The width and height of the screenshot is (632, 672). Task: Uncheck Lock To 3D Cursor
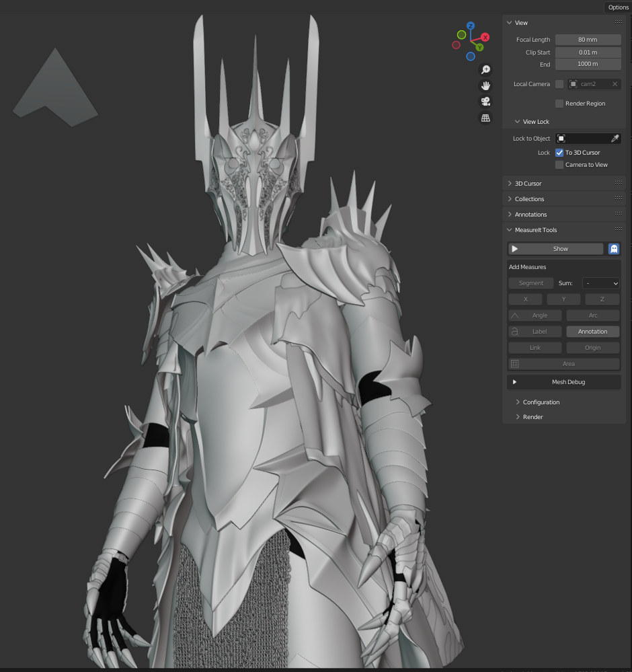(x=559, y=153)
